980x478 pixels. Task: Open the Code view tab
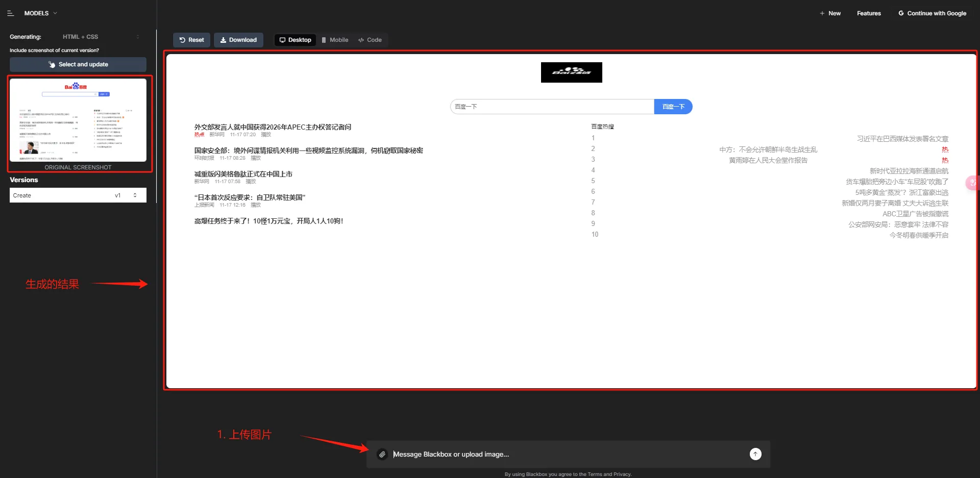[370, 40]
